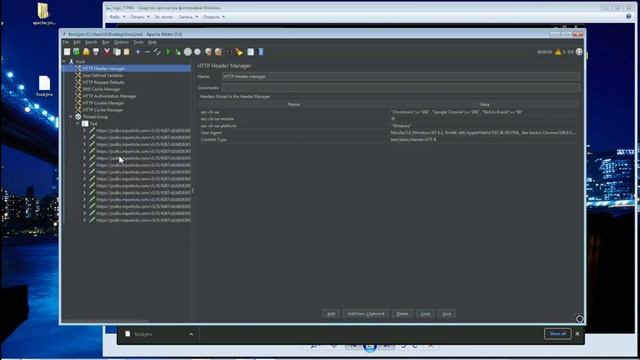This screenshot has height=360, width=640.
Task: Open the Run menu
Action: pos(106,42)
